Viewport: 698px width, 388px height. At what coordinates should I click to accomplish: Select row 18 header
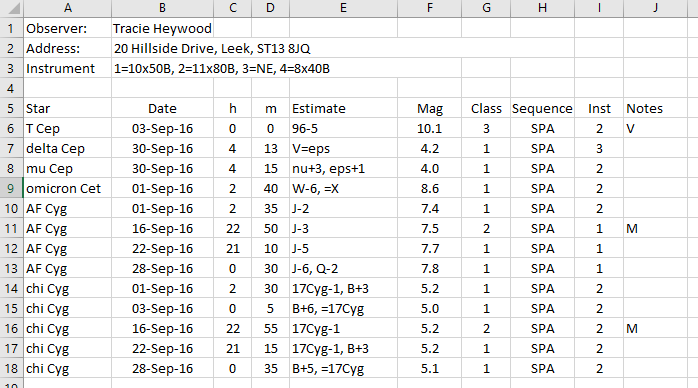(x=12, y=368)
